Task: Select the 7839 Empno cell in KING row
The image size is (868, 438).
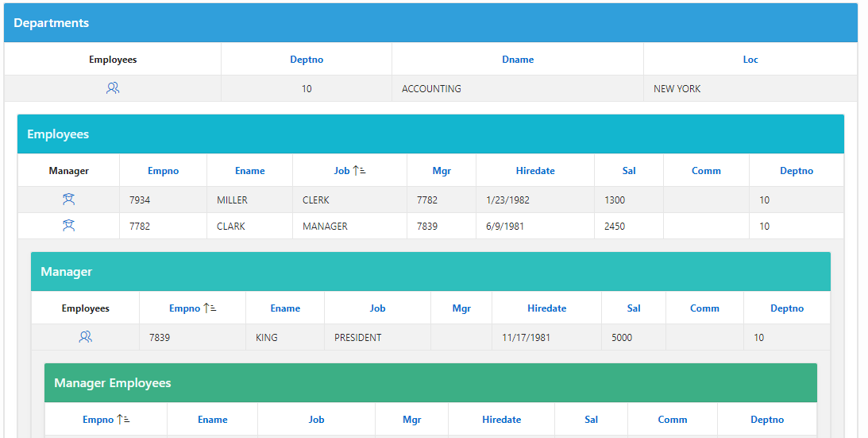Action: pos(193,337)
